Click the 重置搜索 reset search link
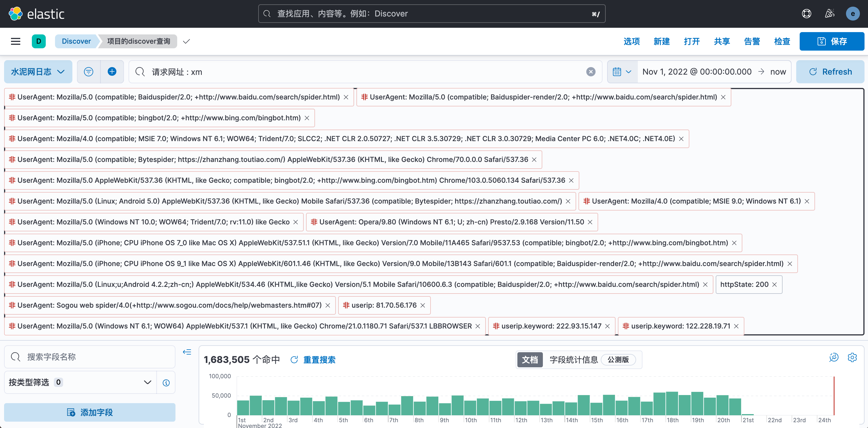This screenshot has width=868, height=428. tap(312, 360)
